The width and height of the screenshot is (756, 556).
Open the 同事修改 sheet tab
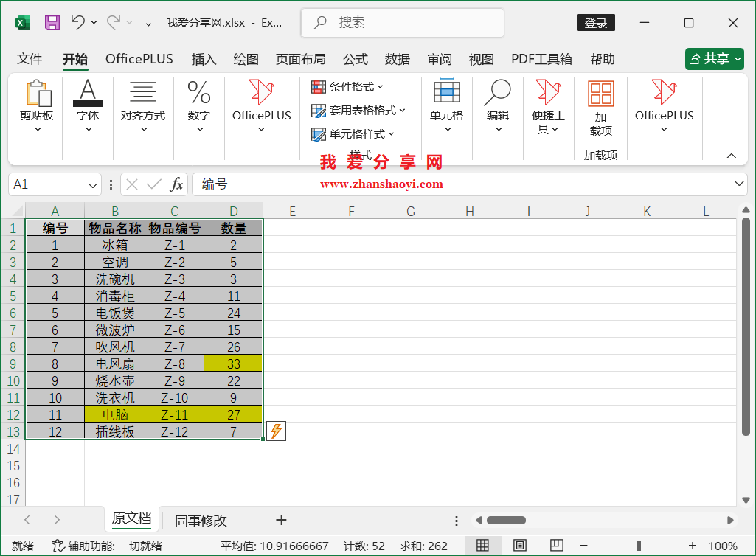[x=199, y=520]
